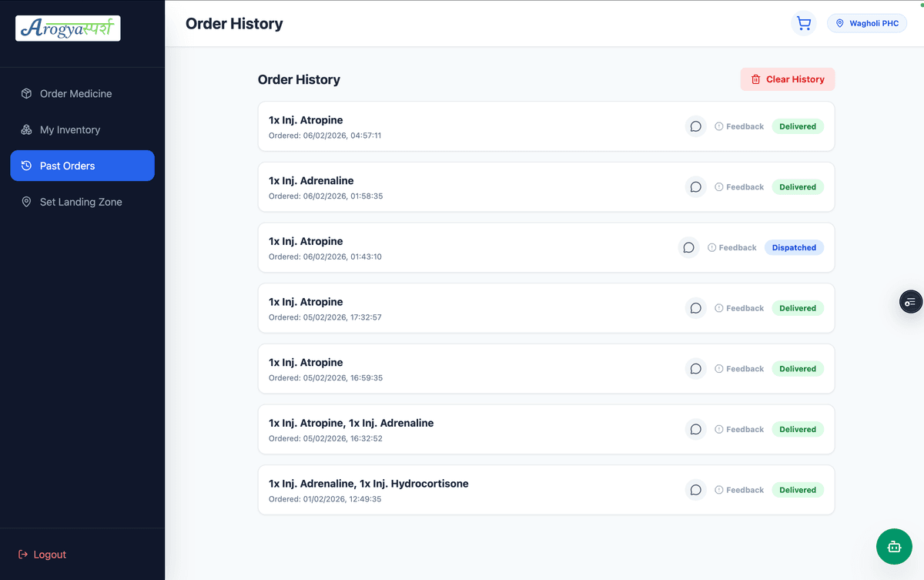This screenshot has width=924, height=580.
Task: Click the dark floating checklist widget icon
Action: point(911,301)
